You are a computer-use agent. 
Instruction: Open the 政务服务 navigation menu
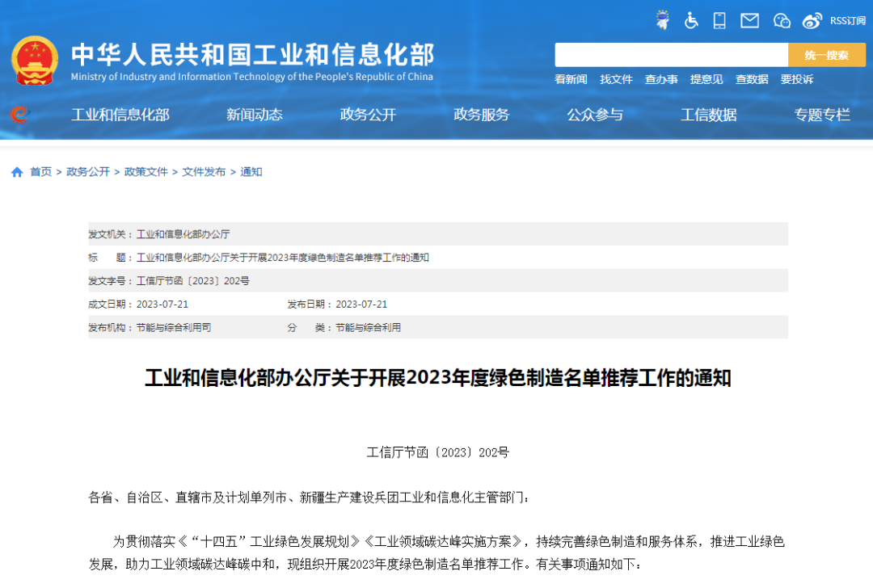click(482, 115)
